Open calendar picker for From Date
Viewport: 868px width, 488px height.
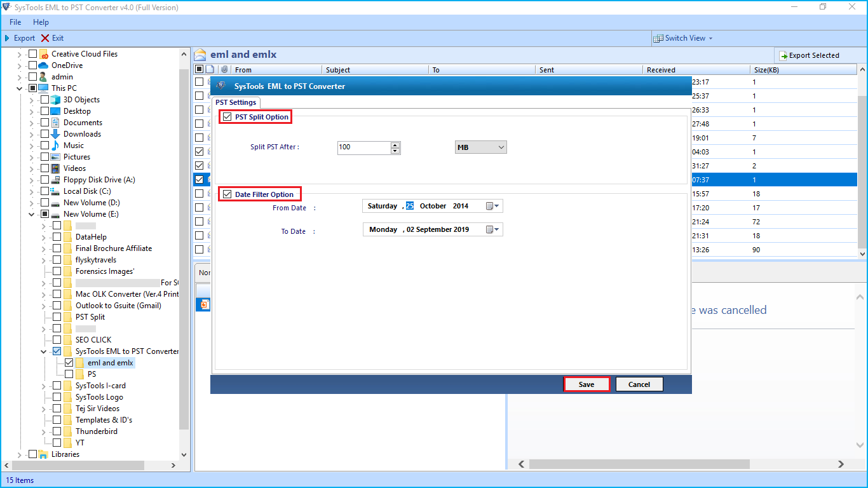(x=493, y=206)
